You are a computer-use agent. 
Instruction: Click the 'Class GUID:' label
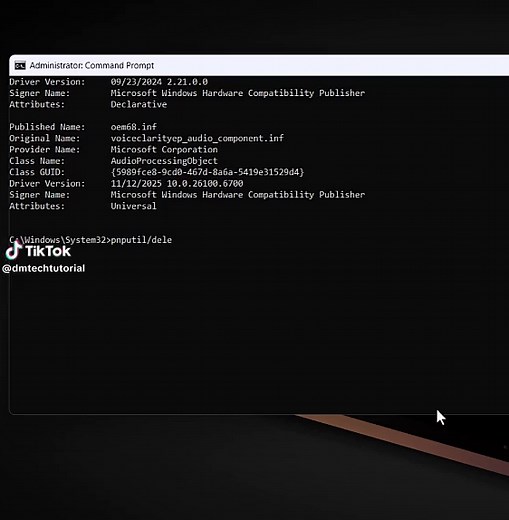(37, 172)
